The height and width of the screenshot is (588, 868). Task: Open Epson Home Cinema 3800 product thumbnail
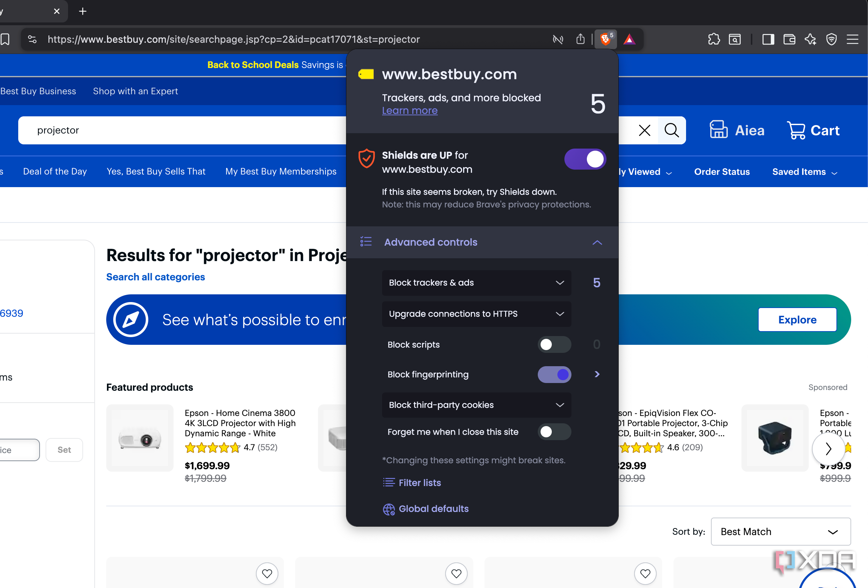[x=140, y=438]
